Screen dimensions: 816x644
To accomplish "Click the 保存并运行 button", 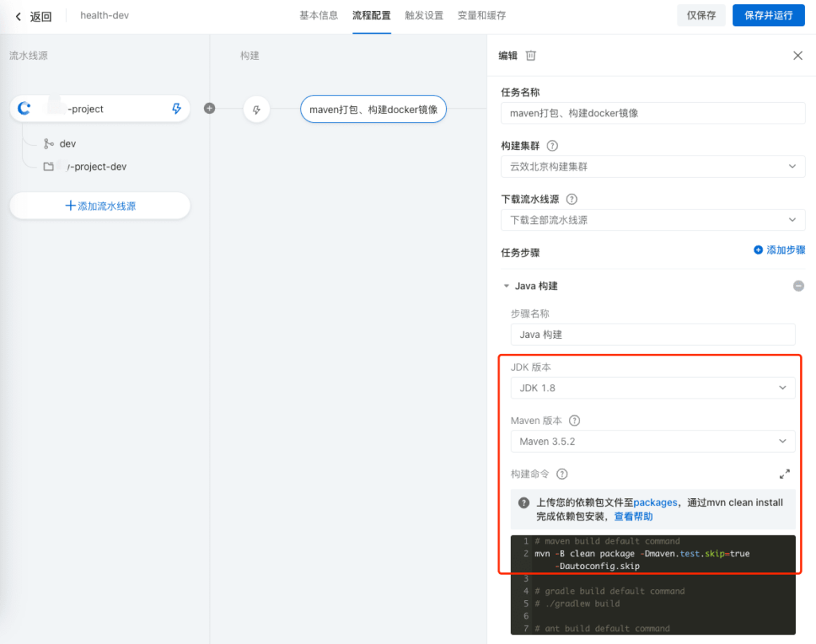I will coord(768,15).
